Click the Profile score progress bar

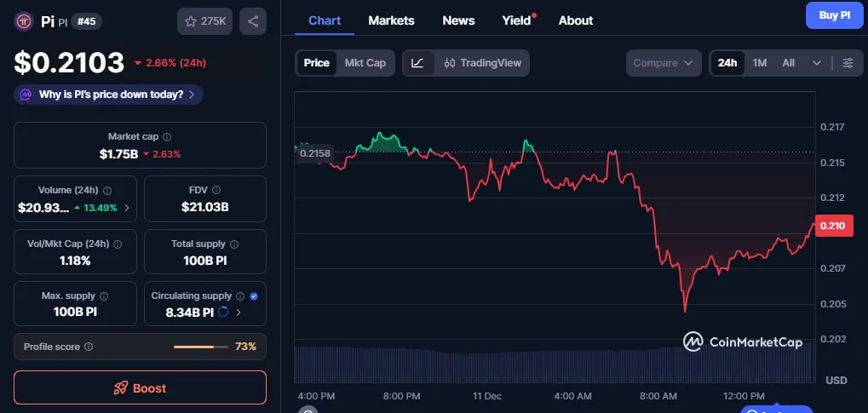pos(200,347)
